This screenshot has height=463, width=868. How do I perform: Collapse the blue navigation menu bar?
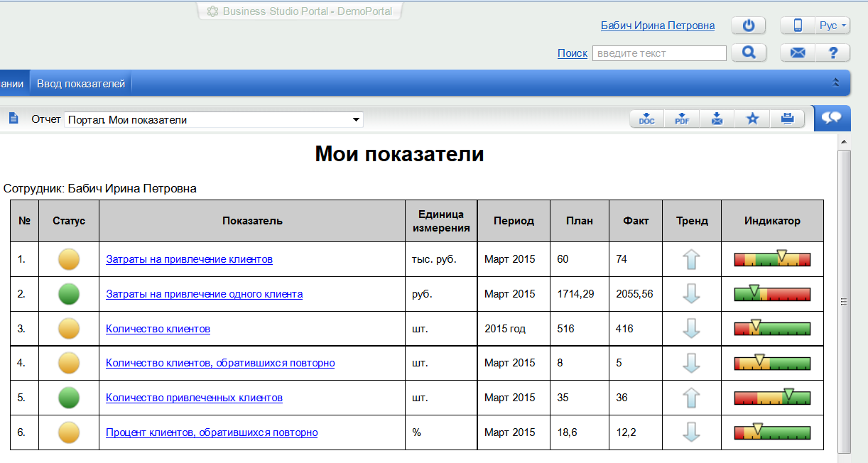(x=836, y=83)
